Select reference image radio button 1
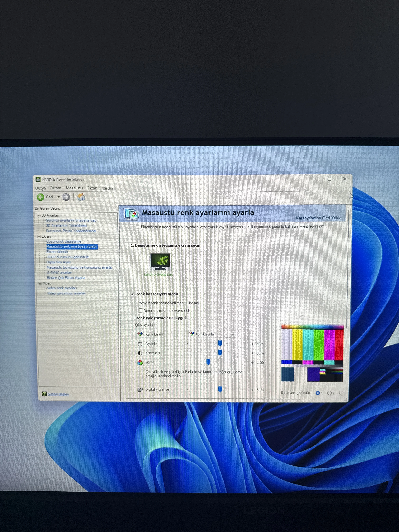Screen dimensions: 399x532 coord(318,393)
